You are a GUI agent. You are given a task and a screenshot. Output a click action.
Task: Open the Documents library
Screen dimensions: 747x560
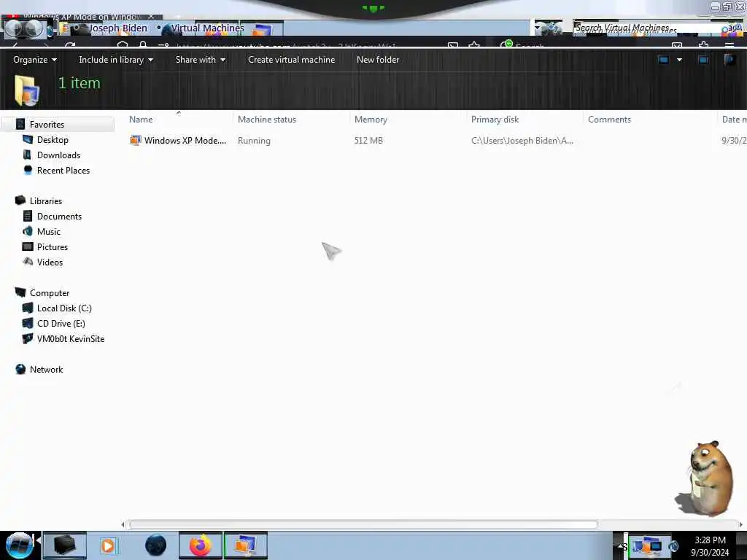click(x=59, y=216)
